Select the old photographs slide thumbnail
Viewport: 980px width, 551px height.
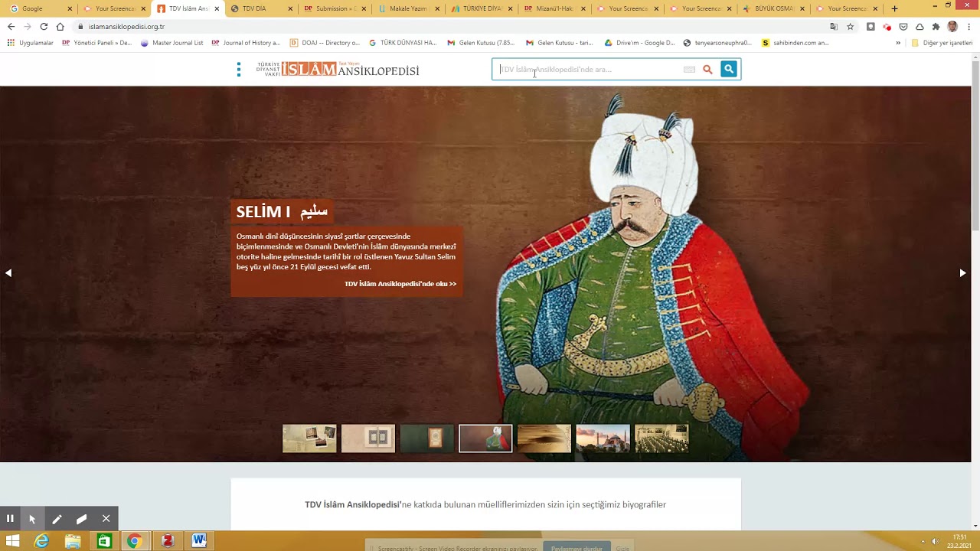click(x=309, y=439)
